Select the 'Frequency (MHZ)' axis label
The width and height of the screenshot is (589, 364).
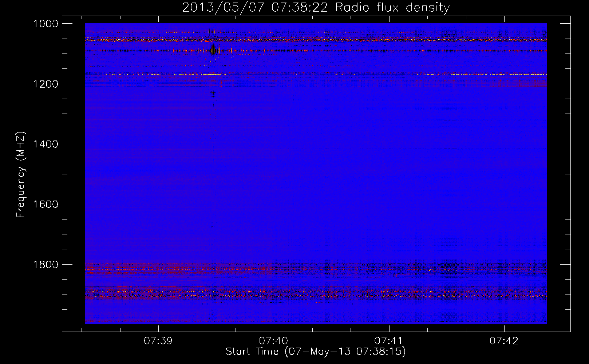[x=21, y=175]
